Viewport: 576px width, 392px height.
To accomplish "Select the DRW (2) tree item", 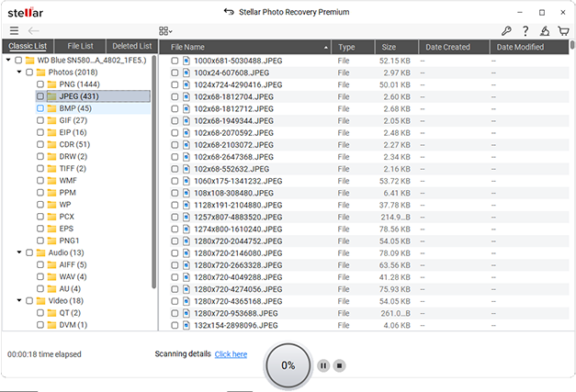I will 73,157.
